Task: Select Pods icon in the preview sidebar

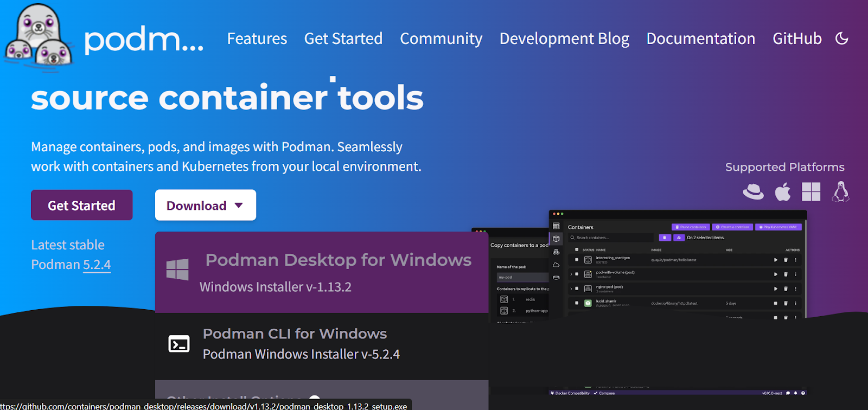Action: coord(556,252)
